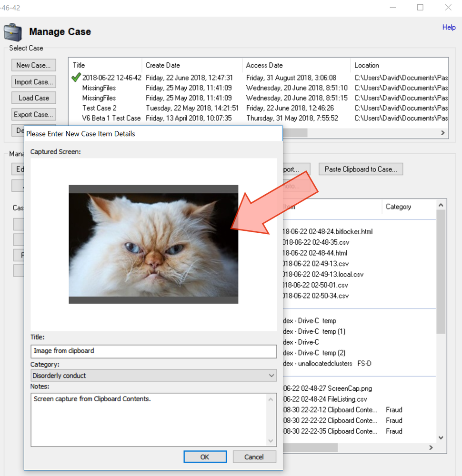
Task: Open the Category dropdown showing Disorderly conduct
Action: click(x=153, y=376)
